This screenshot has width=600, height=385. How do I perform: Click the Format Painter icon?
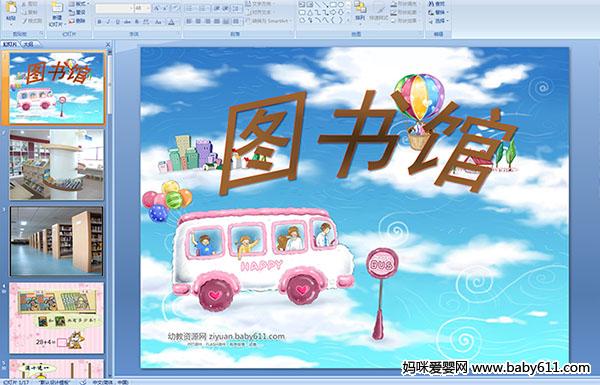pyautogui.click(x=33, y=21)
